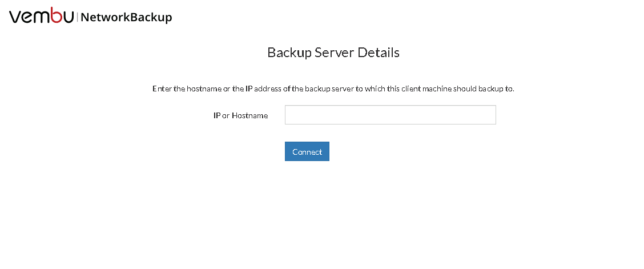Select the NetworkBackup product name text
Screen dimensions: 644x269
coord(127,17)
